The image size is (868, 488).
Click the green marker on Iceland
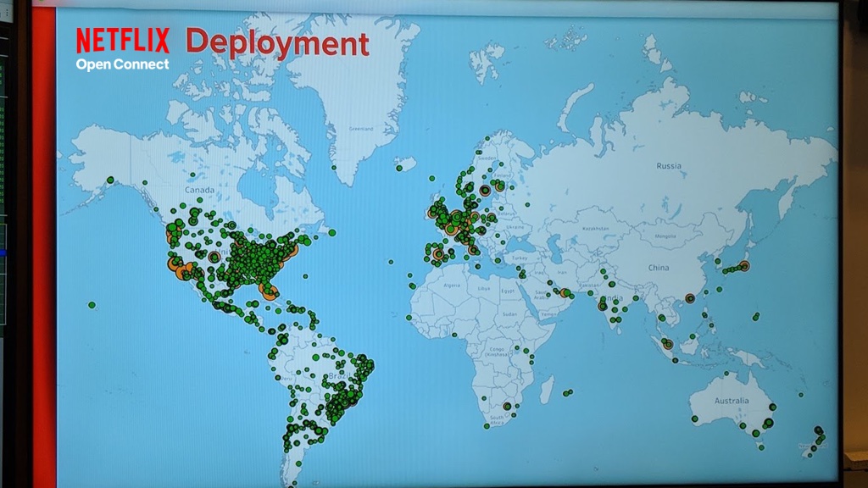point(398,168)
